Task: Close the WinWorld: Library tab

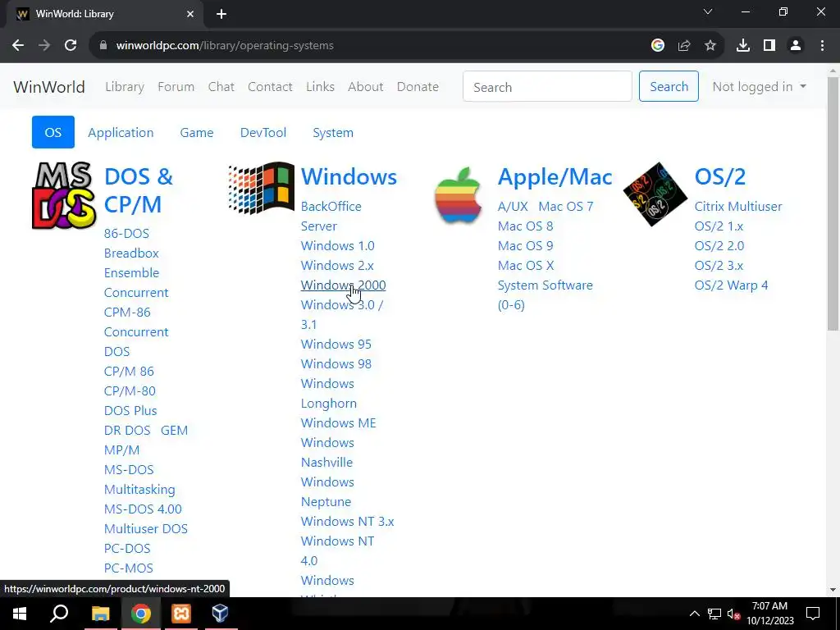Action: tap(190, 14)
